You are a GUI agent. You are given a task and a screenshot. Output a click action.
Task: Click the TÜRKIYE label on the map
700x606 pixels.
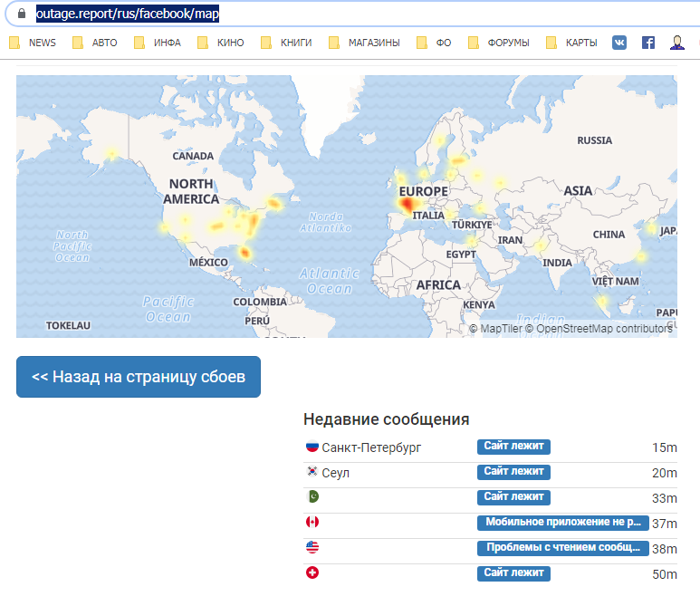[x=472, y=225]
